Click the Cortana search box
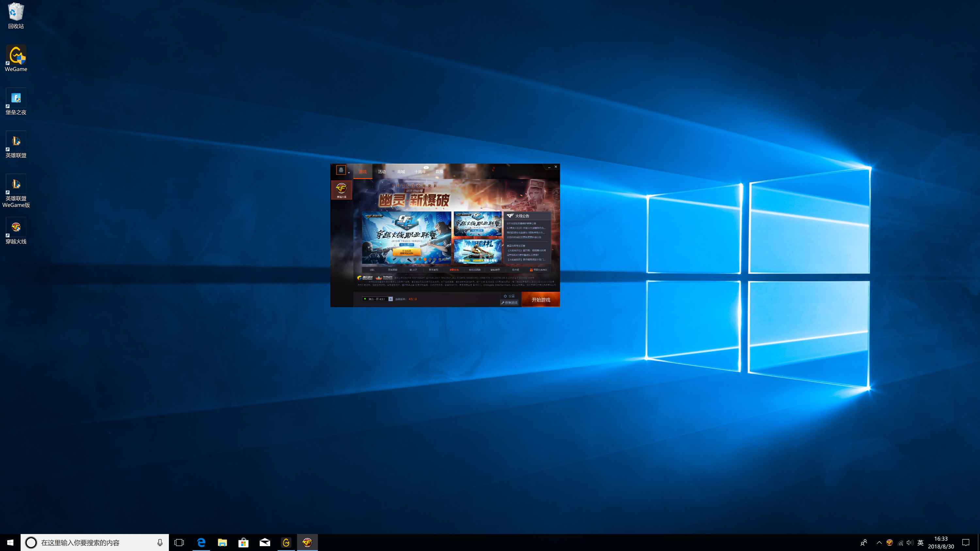Screen dimensions: 980x551 tap(95, 543)
